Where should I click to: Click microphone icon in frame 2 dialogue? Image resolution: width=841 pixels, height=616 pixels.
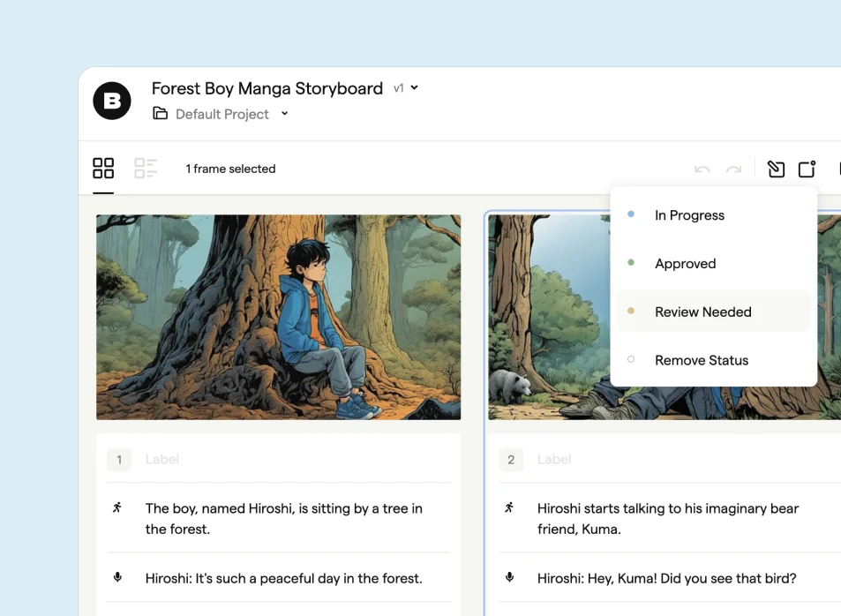[x=509, y=577]
